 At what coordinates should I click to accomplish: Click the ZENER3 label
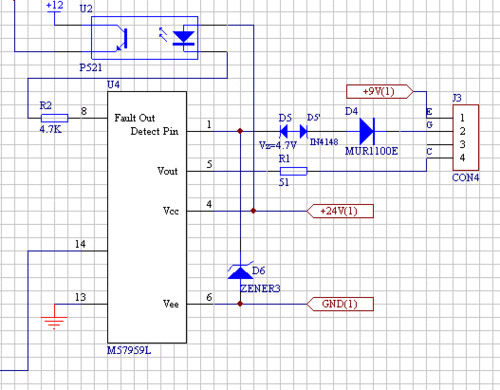tap(260, 288)
